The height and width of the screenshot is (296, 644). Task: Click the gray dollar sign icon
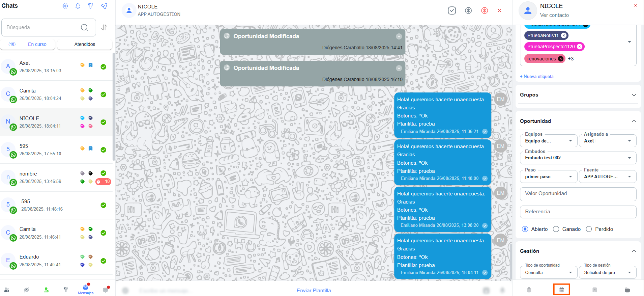[x=468, y=10]
